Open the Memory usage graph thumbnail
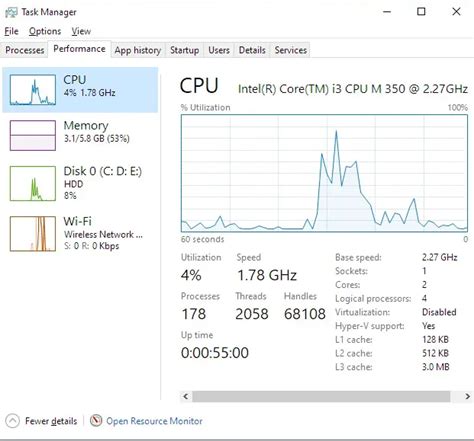This screenshot has width=474, height=441. point(33,135)
